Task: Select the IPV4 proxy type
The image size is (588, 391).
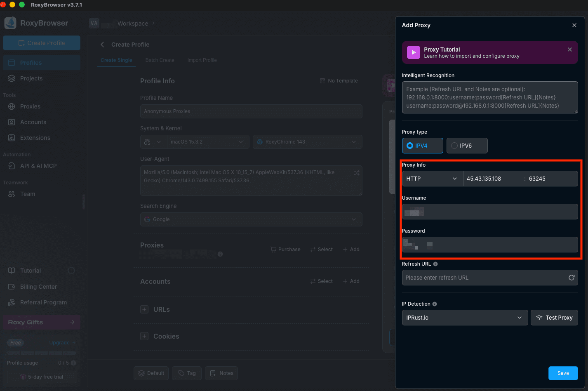Action: pos(422,146)
